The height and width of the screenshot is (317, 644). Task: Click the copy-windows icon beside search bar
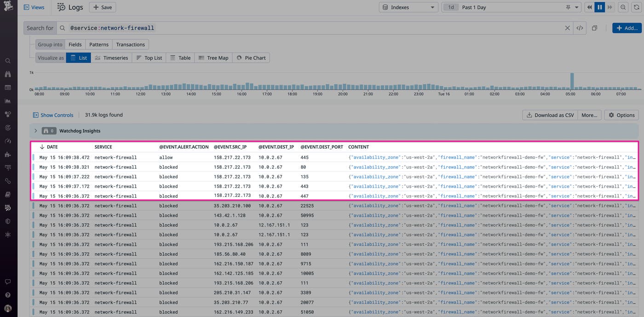click(594, 28)
